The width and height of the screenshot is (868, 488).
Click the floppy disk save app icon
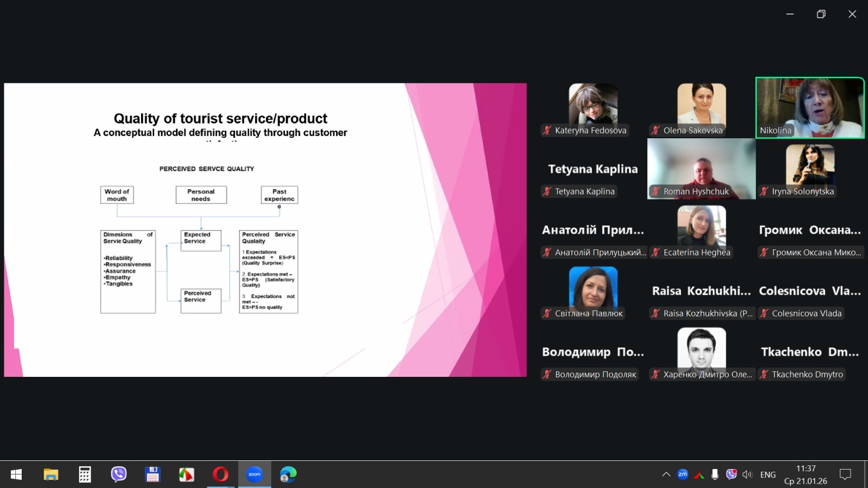tap(152, 474)
